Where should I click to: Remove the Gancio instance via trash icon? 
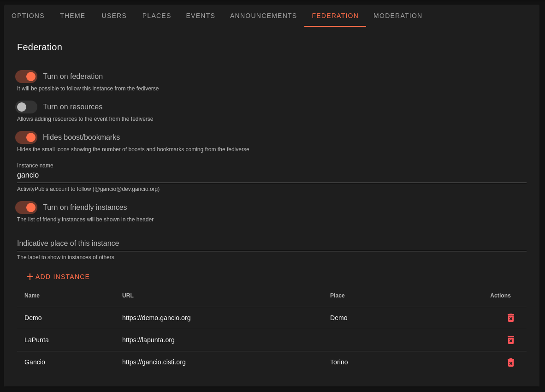point(510,362)
